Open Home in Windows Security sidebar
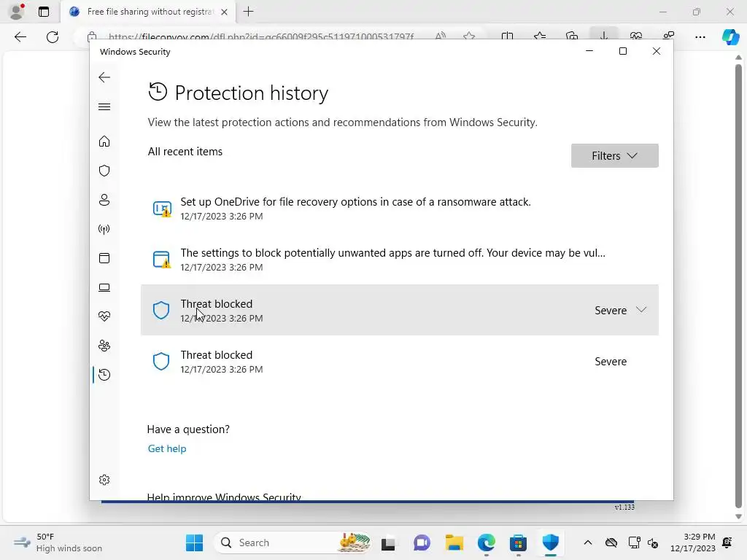 pos(104,141)
